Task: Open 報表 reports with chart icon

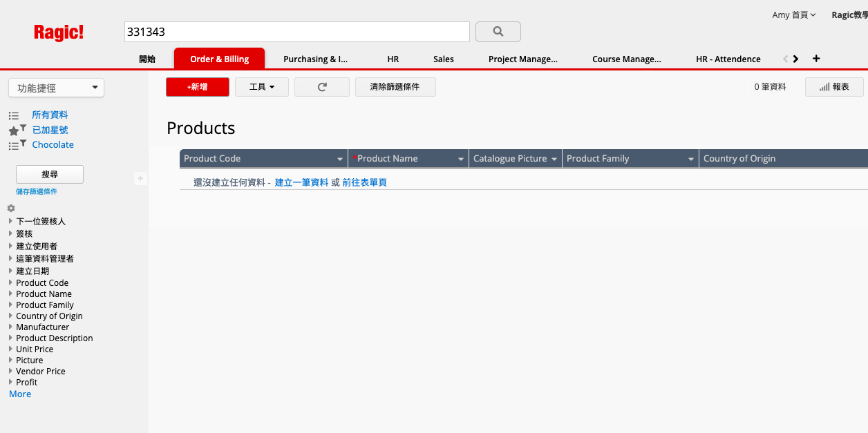Action: click(834, 87)
